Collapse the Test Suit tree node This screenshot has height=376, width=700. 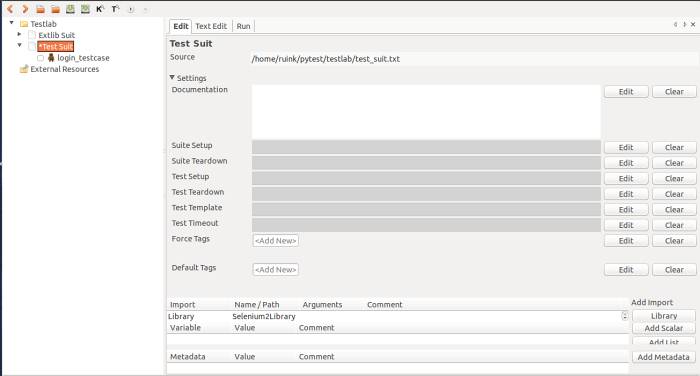click(x=20, y=45)
